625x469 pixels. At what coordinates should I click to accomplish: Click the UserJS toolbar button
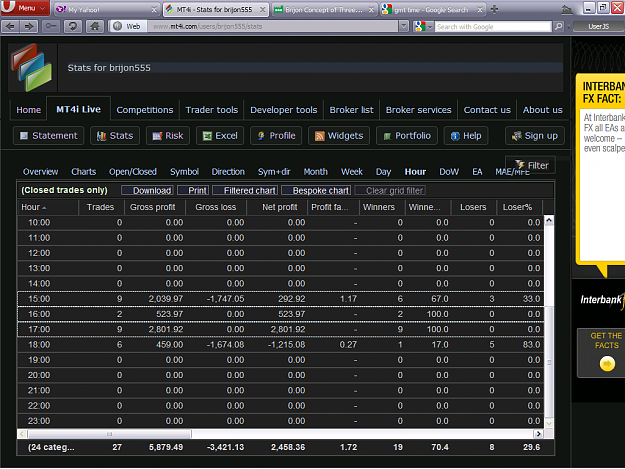pos(598,26)
